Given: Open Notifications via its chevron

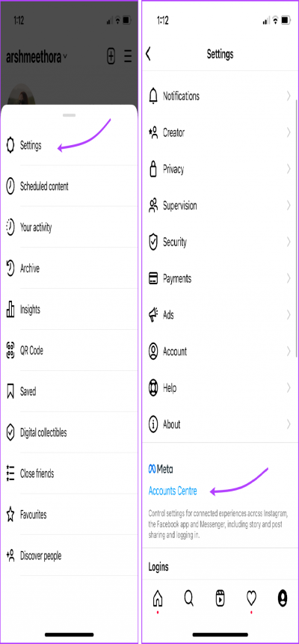Looking at the screenshot, I should [x=289, y=96].
